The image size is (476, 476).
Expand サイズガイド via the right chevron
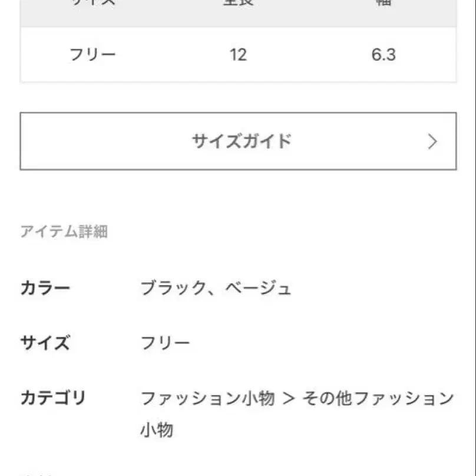tap(432, 141)
